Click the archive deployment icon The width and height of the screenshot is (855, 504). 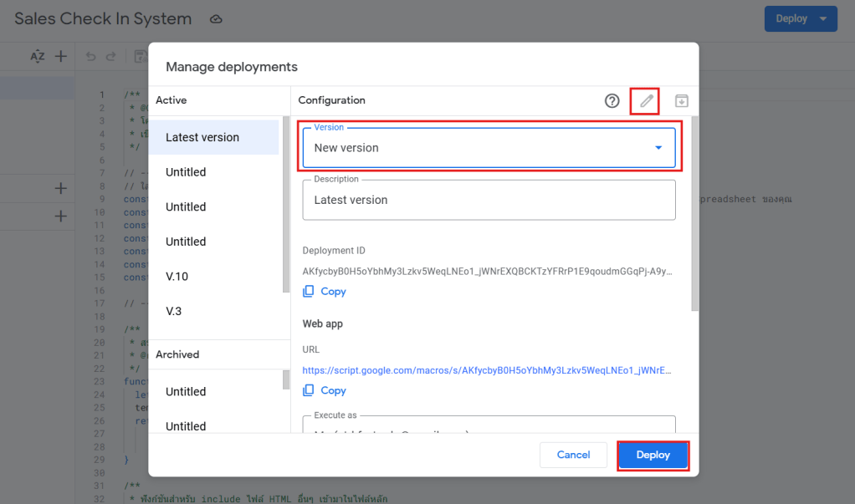tap(681, 101)
